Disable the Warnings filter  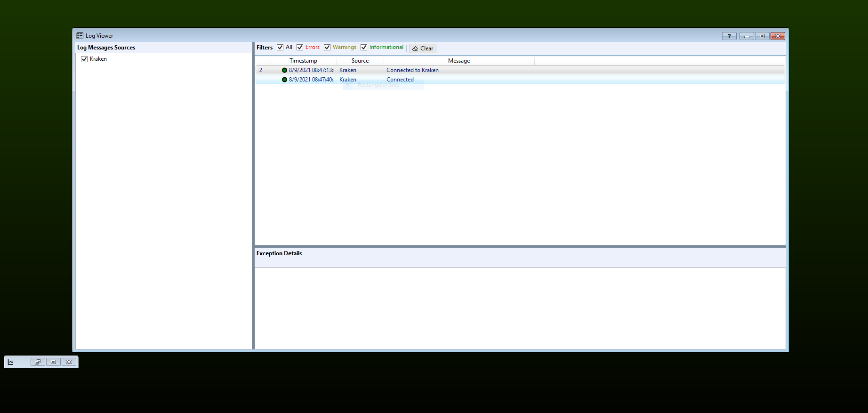tap(327, 48)
